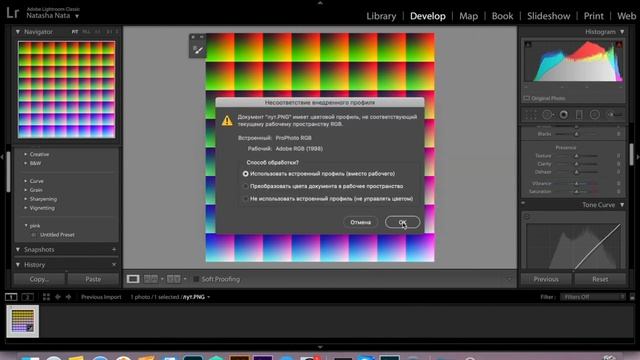
Task: Go forward with filmstrip right arrow
Action: pos(68,297)
